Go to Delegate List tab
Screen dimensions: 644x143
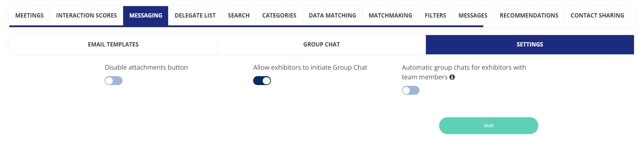click(x=195, y=16)
